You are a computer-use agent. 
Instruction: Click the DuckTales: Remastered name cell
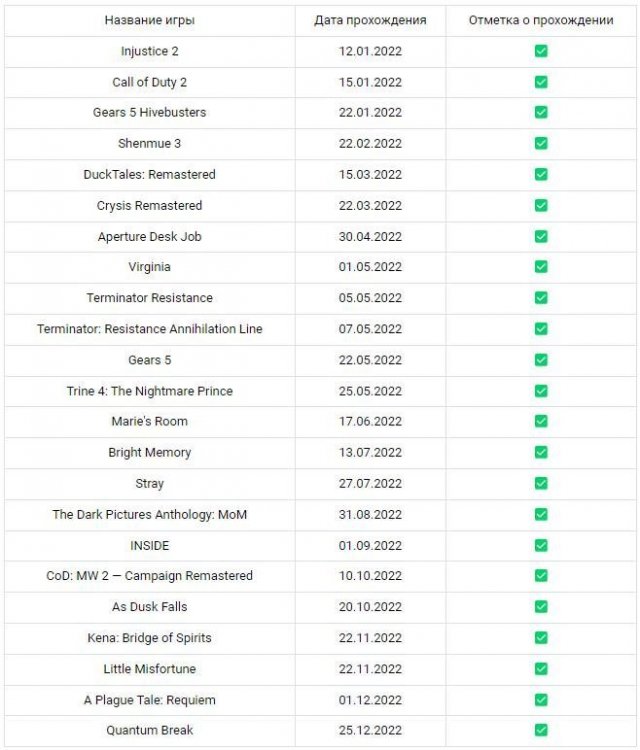(150, 175)
